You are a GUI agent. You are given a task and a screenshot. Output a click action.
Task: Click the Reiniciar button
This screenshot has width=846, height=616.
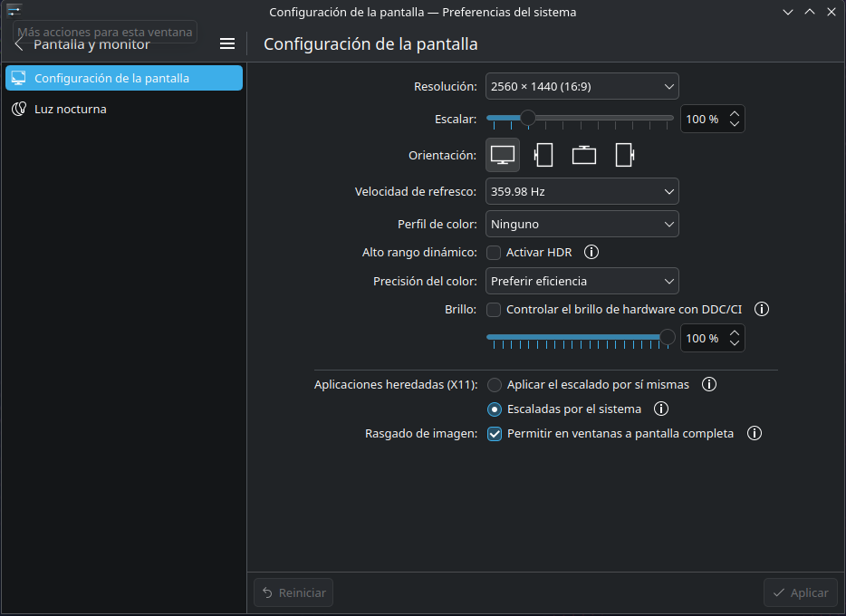click(293, 592)
